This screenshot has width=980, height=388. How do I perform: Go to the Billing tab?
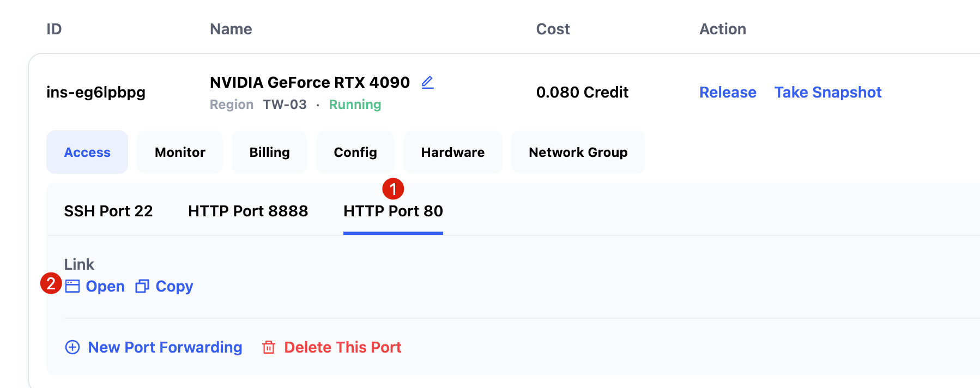(269, 152)
